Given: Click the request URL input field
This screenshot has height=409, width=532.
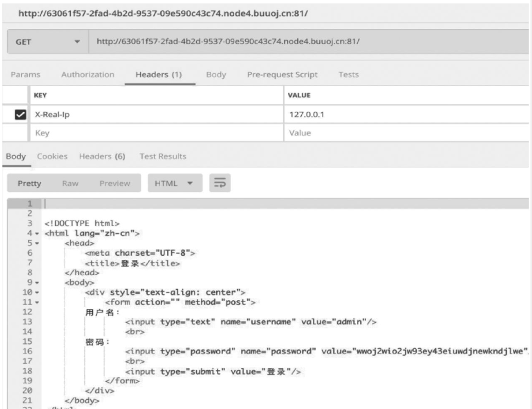Looking at the screenshot, I should pyautogui.click(x=309, y=41).
